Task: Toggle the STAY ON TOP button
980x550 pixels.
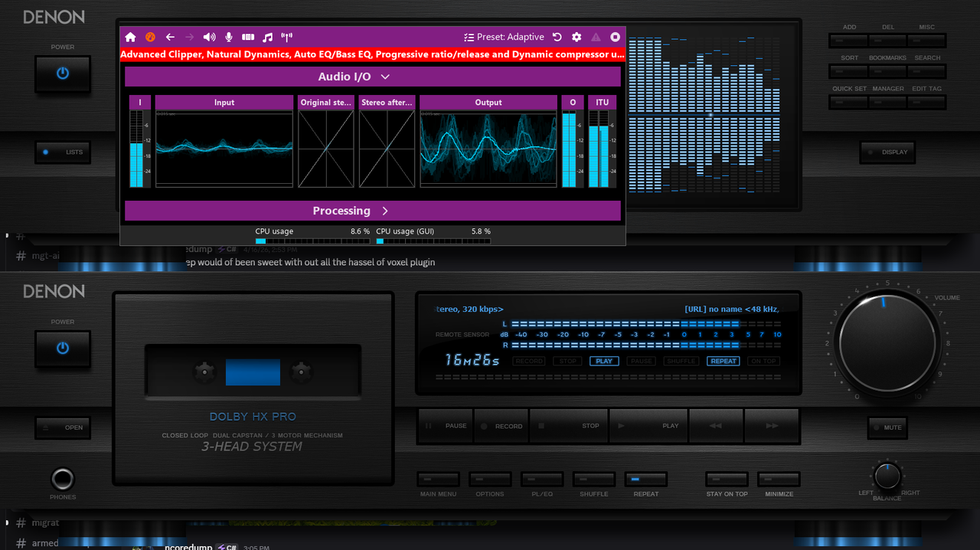Action: [727, 480]
